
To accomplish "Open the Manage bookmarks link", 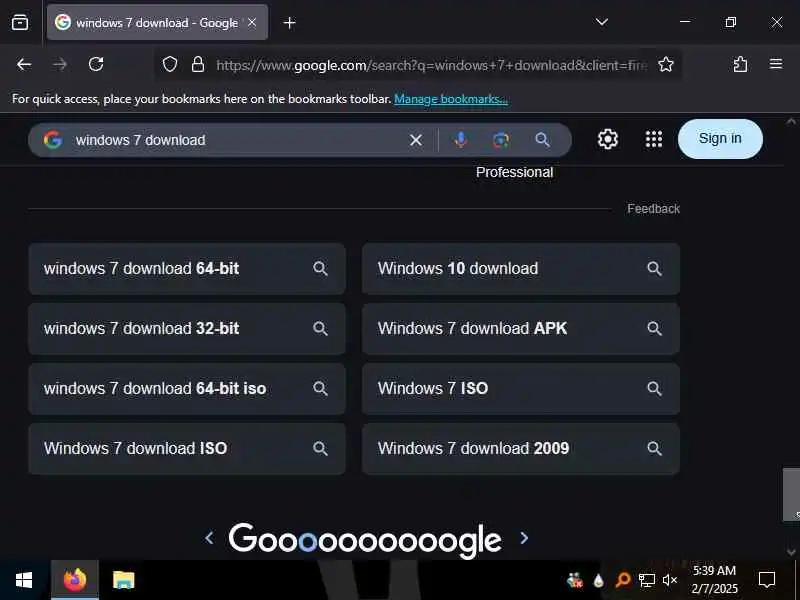I will click(x=451, y=98).
